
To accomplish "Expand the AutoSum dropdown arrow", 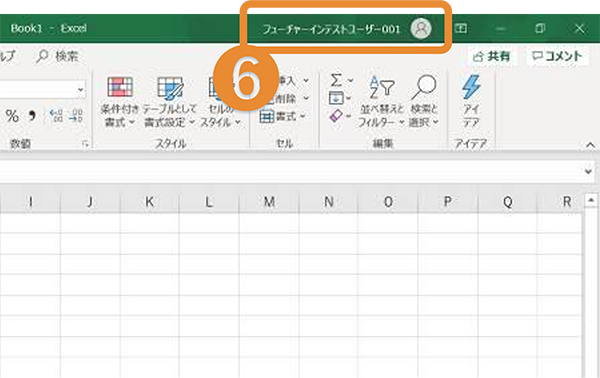I will click(350, 80).
